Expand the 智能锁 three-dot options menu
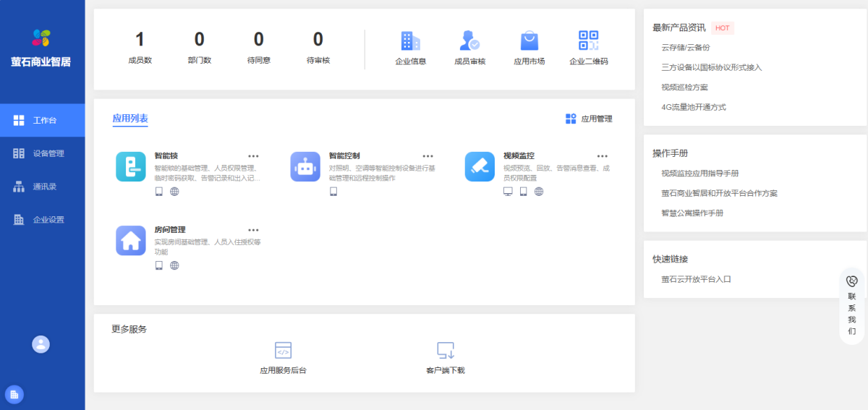The height and width of the screenshot is (410, 868). 253,156
